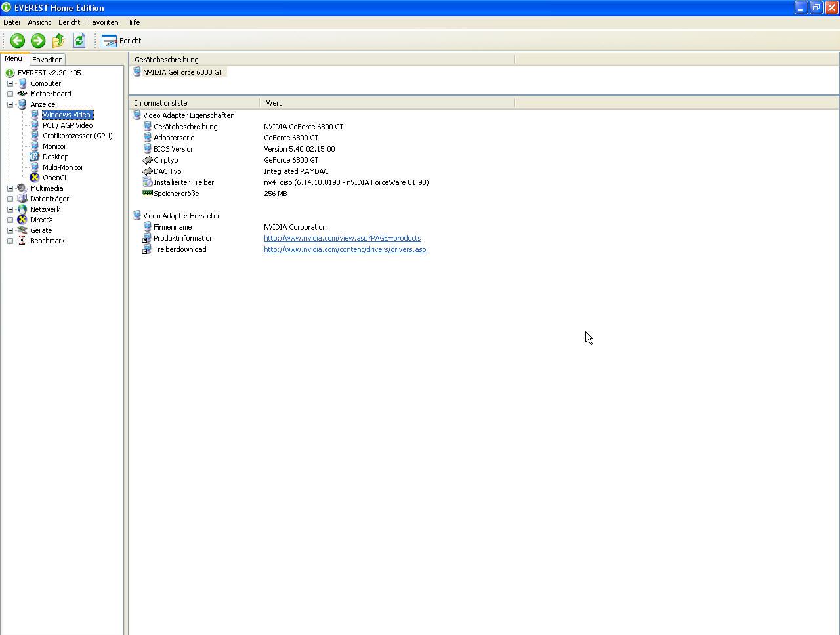
Task: Click the DAC Typ chip icon
Action: (148, 171)
